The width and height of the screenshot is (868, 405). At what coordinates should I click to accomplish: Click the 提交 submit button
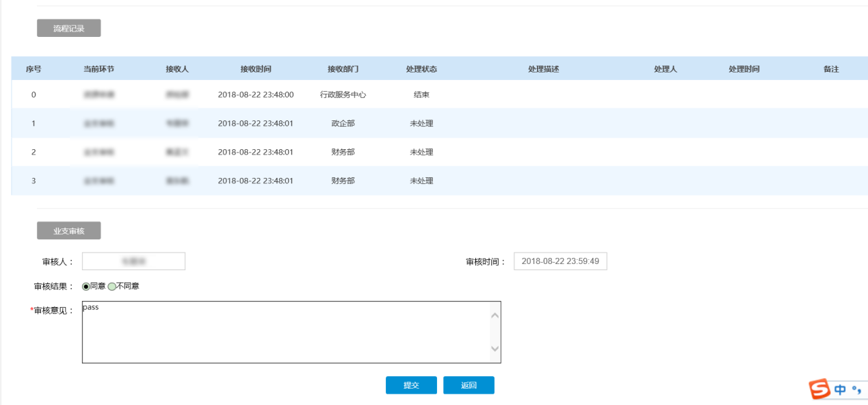(x=411, y=385)
